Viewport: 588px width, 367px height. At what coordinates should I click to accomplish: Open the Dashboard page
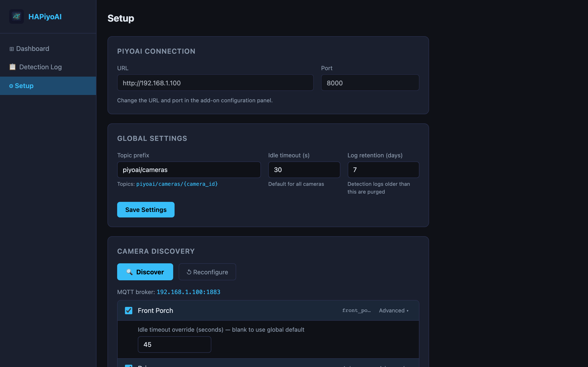[x=33, y=49]
